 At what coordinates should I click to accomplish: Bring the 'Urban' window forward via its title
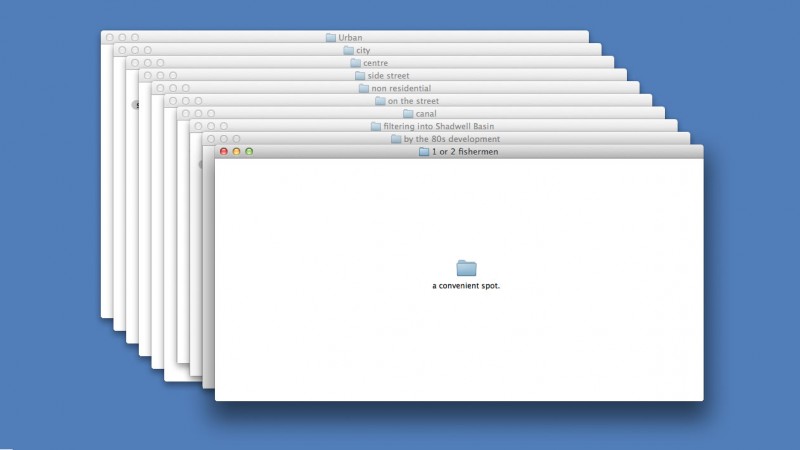click(x=350, y=37)
